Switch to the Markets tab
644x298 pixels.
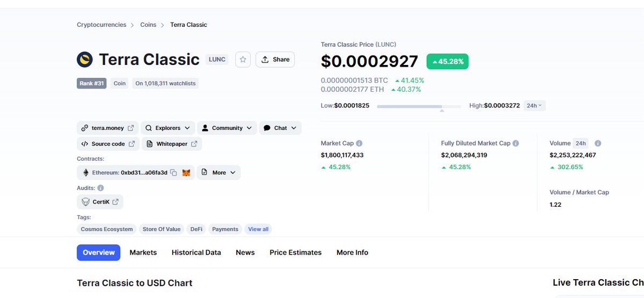click(143, 252)
